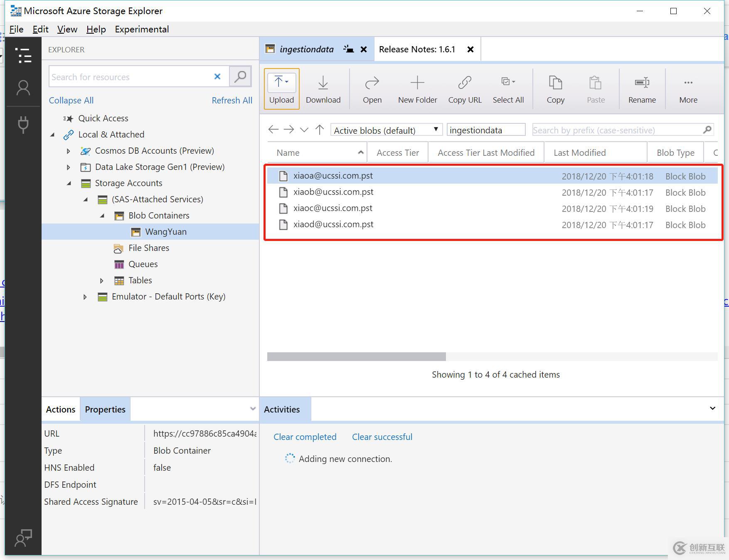This screenshot has width=729, height=560.
Task: Sort by the Name column header
Action: (318, 152)
